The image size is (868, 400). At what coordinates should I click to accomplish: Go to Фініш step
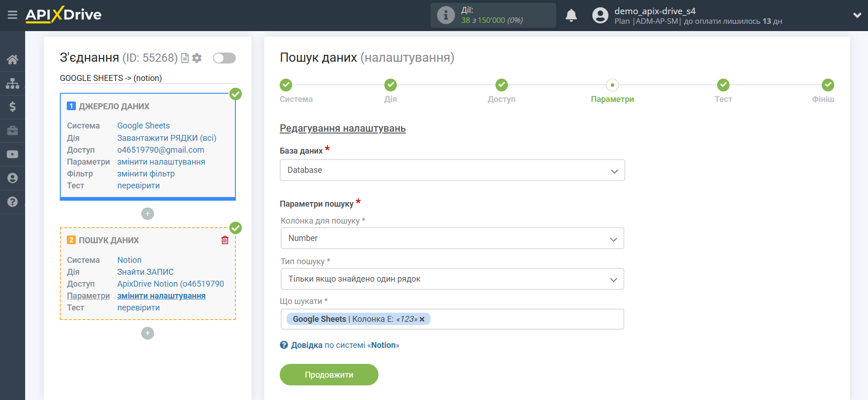point(828,85)
